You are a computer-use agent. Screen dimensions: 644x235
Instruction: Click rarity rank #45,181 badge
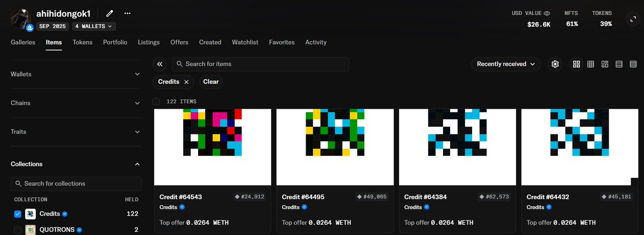point(617,197)
